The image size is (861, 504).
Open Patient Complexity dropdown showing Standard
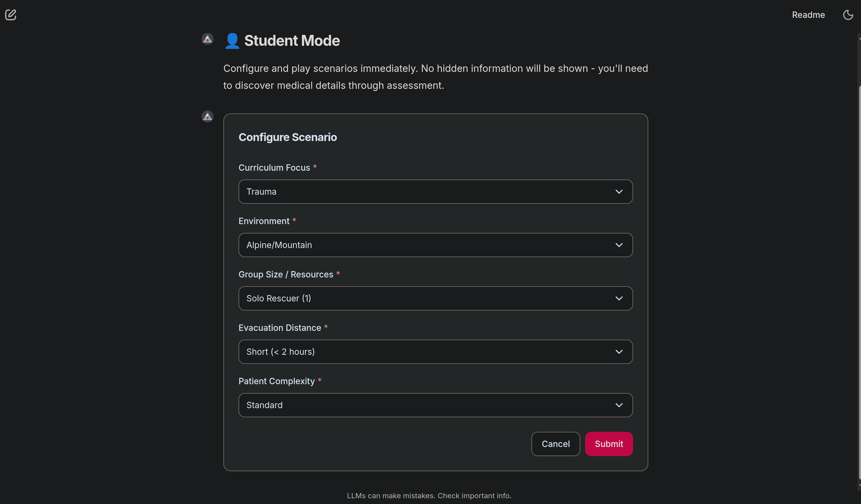point(435,405)
